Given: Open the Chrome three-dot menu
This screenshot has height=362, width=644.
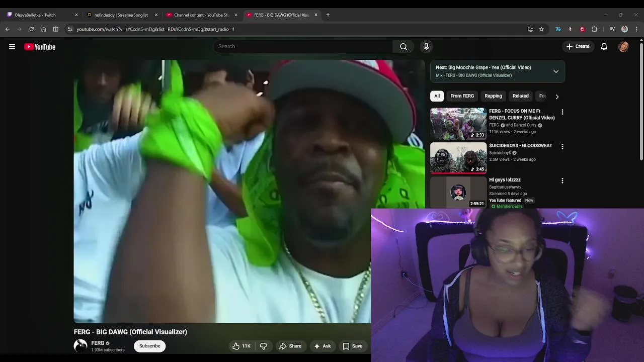Looking at the screenshot, I should pos(636,29).
